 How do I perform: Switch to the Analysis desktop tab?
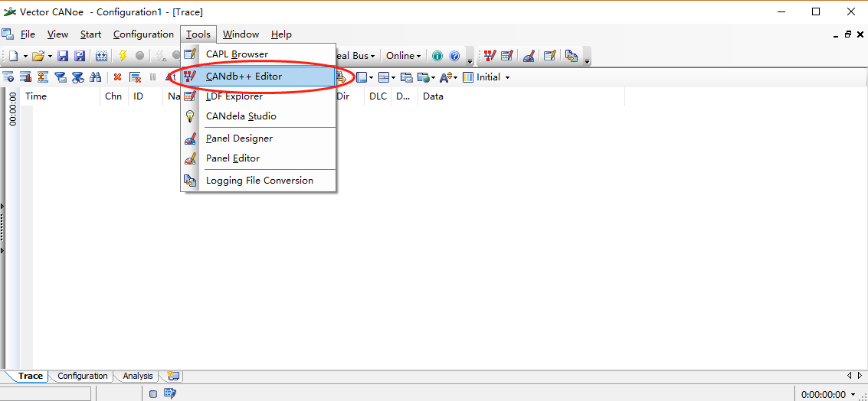(x=137, y=376)
